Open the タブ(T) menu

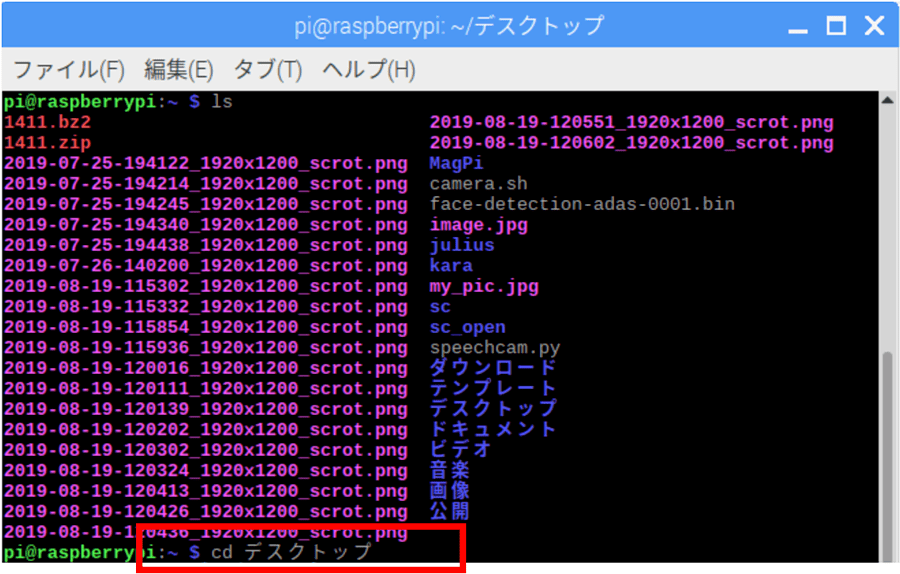pyautogui.click(x=267, y=70)
